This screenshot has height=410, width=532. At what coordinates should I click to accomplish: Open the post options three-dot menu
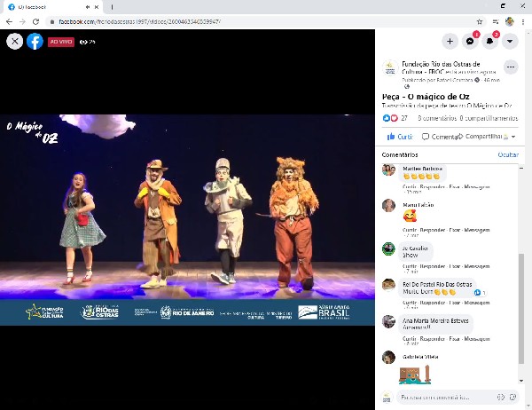(511, 67)
